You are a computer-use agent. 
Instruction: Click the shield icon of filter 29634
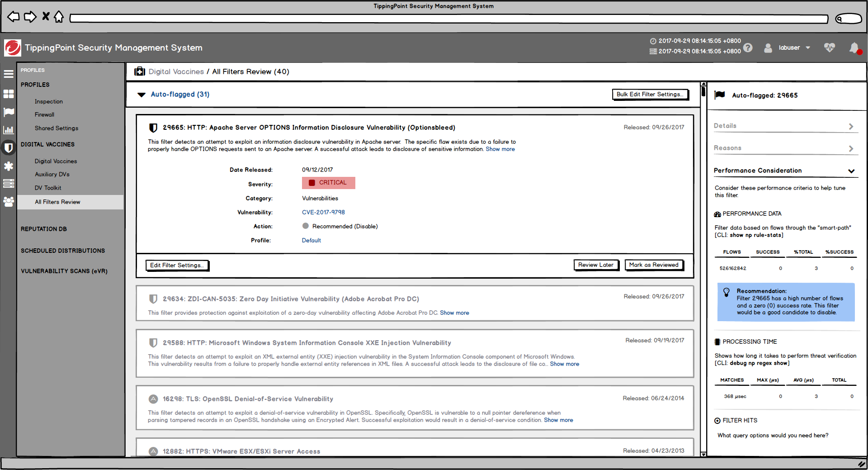pos(153,299)
